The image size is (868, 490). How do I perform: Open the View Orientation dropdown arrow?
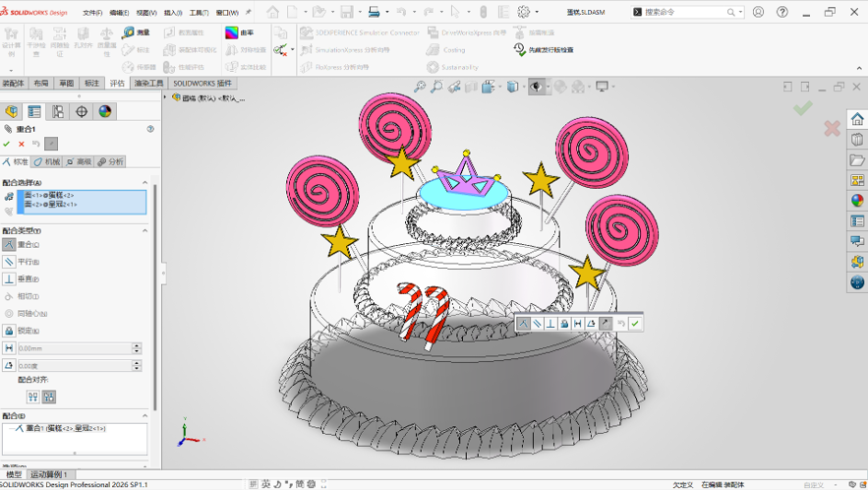500,87
